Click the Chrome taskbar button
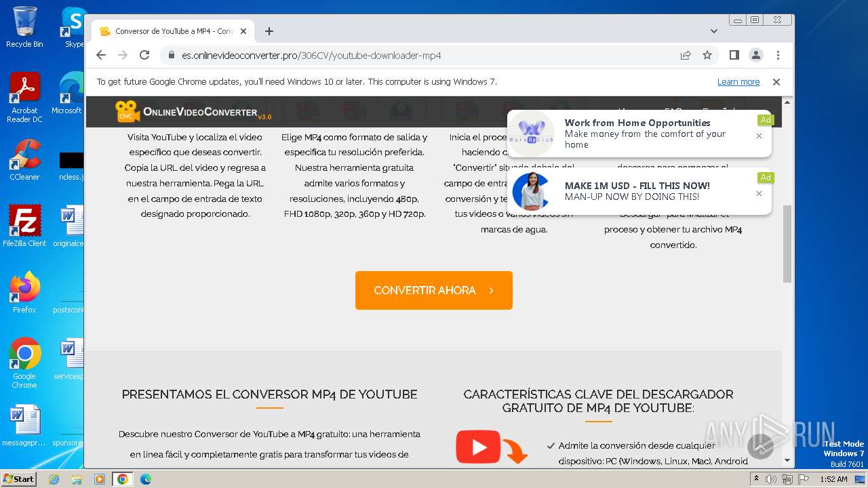This screenshot has height=488, width=868. [x=123, y=479]
